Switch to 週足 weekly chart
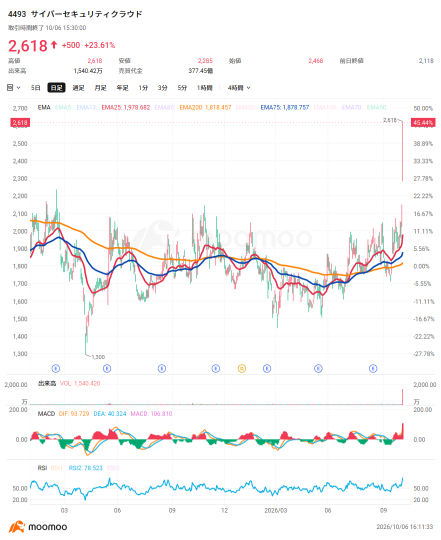The width and height of the screenshot is (441, 540). [x=78, y=88]
